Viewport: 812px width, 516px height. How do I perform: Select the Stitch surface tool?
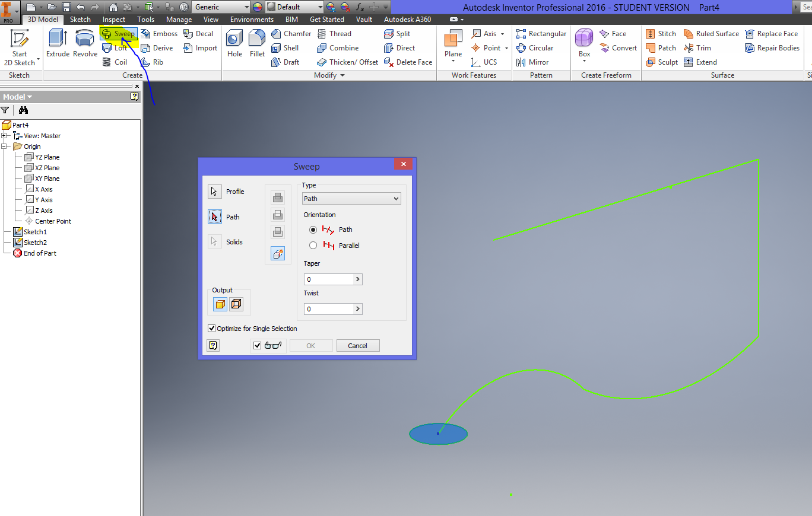[661, 33]
